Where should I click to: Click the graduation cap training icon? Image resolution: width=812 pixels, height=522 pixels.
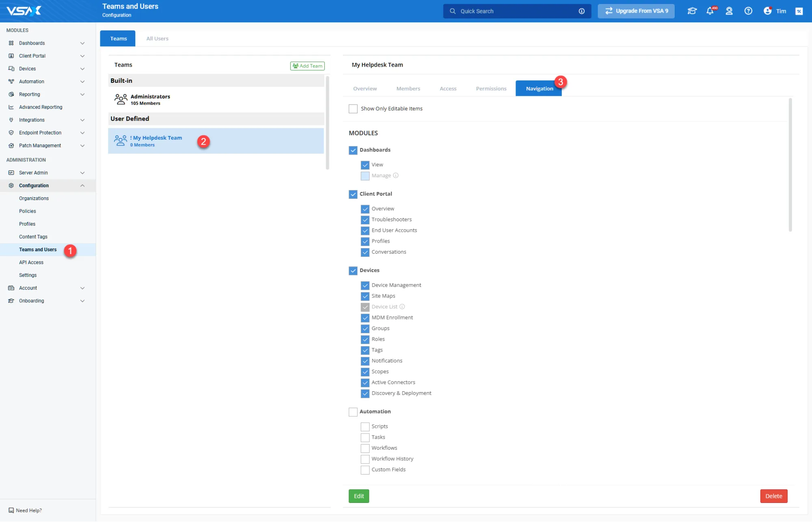(x=692, y=11)
